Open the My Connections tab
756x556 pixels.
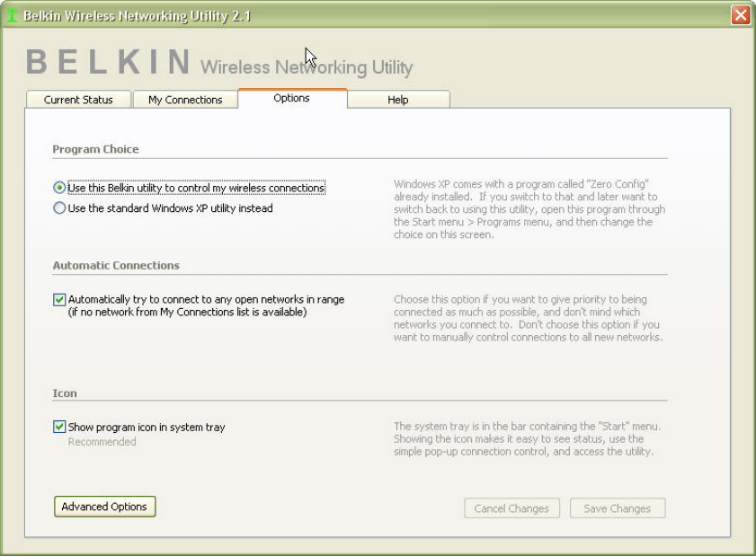pos(185,100)
